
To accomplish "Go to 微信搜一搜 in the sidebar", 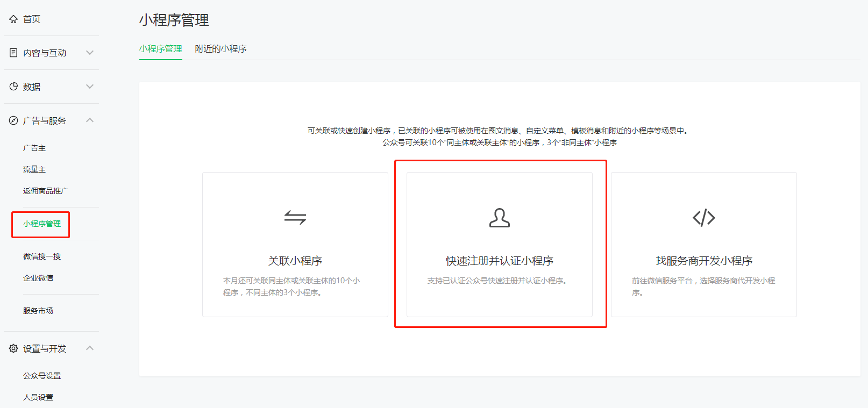I will coord(42,256).
